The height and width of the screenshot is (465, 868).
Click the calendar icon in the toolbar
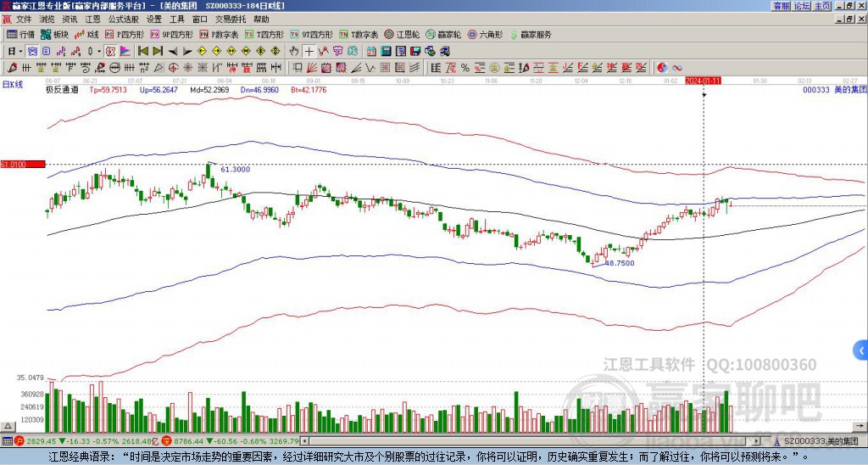371,52
